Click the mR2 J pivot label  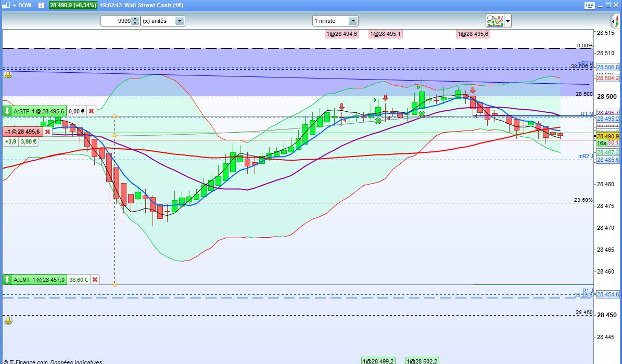(586, 156)
